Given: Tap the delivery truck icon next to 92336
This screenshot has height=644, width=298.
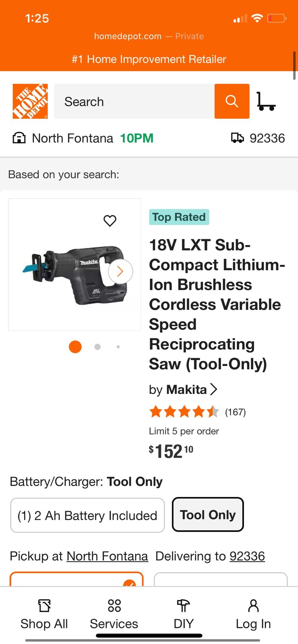Looking at the screenshot, I should [x=238, y=138].
